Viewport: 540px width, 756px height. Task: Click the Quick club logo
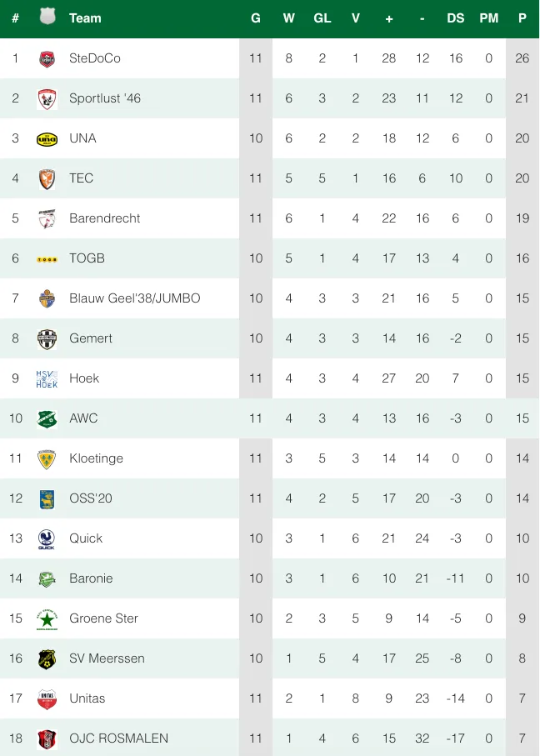point(47,538)
